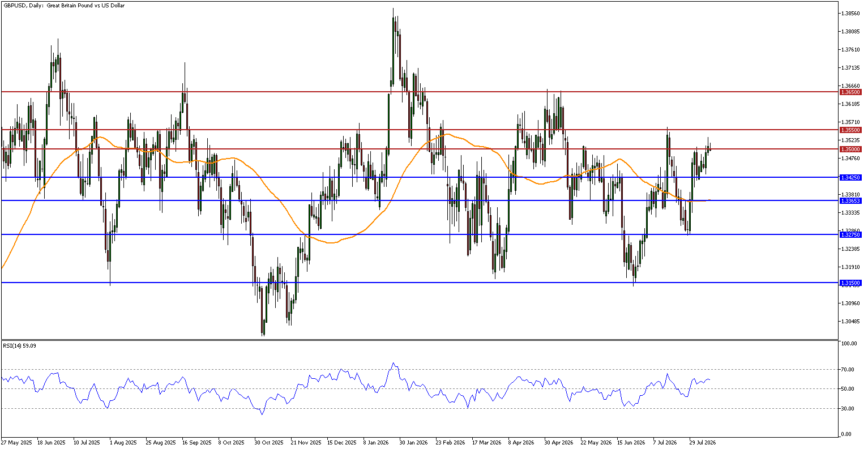Click the 30 Apr 2026 date label
This screenshot has height=449, width=868.
tap(558, 443)
